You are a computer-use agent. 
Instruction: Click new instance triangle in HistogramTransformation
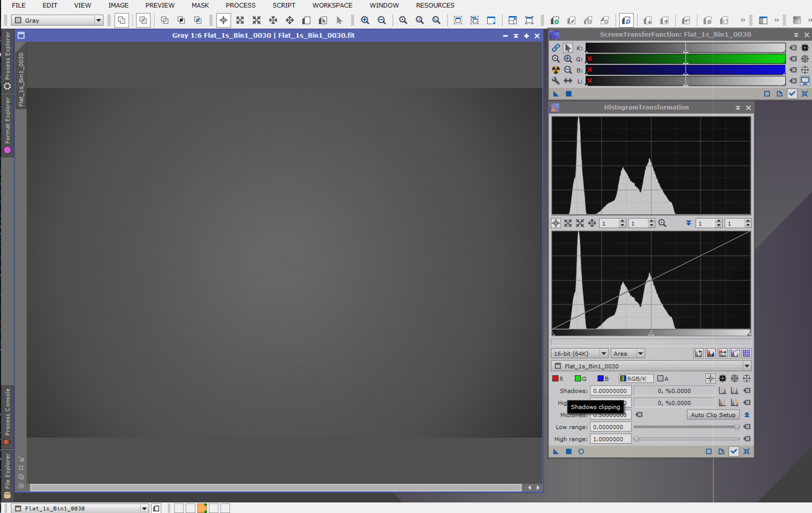tap(556, 451)
